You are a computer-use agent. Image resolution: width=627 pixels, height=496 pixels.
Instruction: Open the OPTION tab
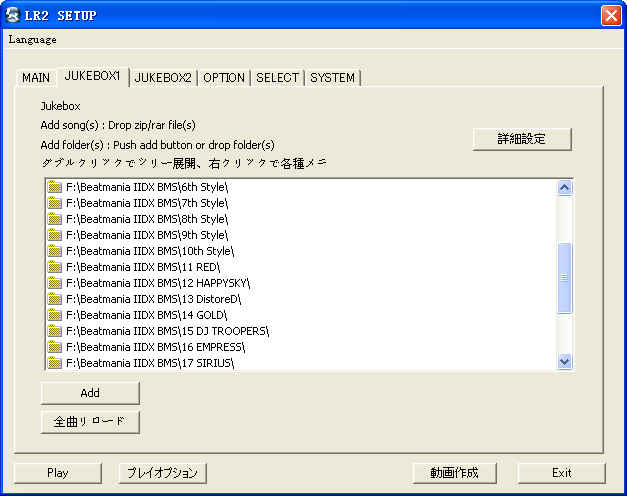click(x=224, y=78)
